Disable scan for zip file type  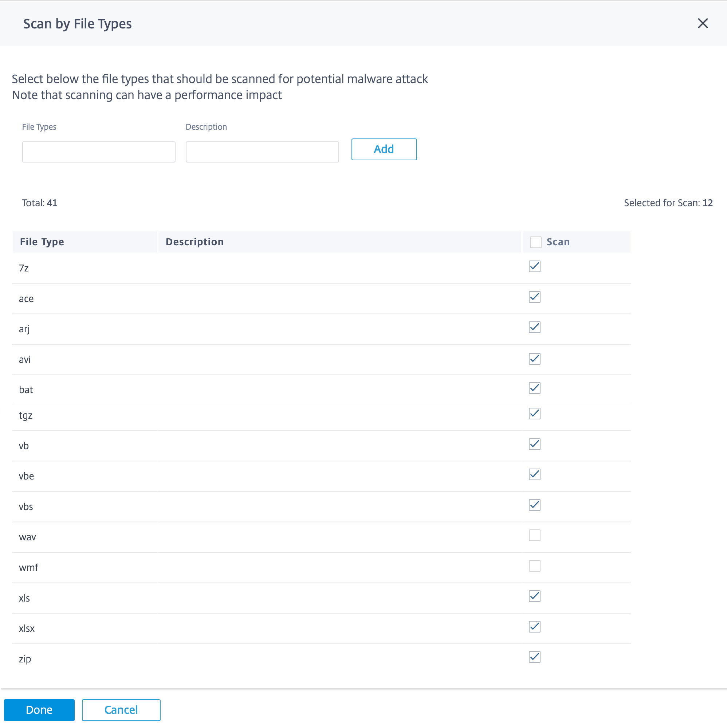coord(534,657)
